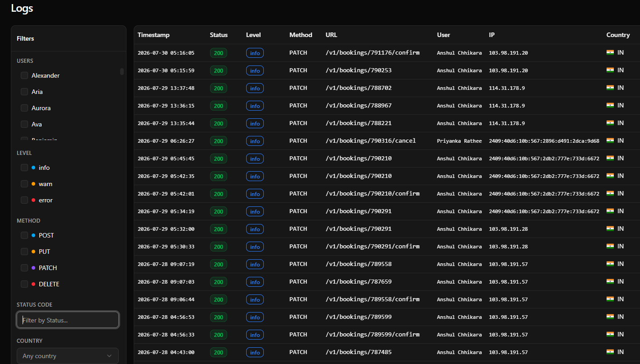Select the URL /v1/bookings/787659
640x364 pixels.
click(x=359, y=281)
